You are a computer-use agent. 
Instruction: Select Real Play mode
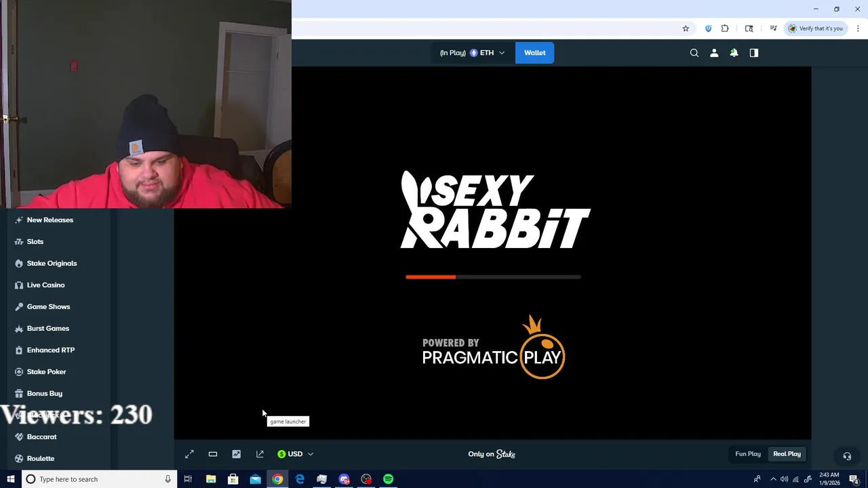tap(787, 454)
